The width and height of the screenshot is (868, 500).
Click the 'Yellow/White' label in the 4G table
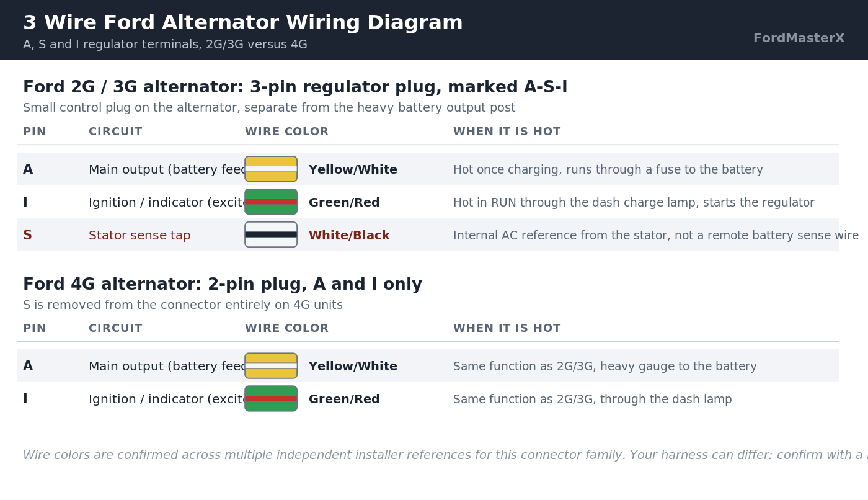pyautogui.click(x=353, y=367)
